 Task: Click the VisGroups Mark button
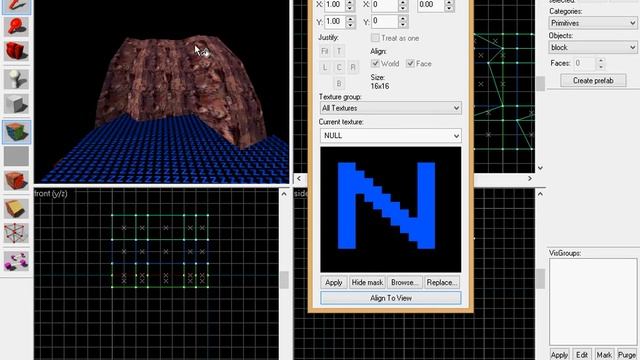coord(604,355)
